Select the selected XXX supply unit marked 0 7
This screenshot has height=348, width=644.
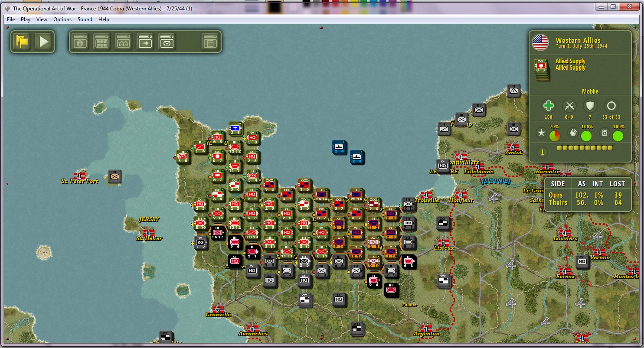click(x=218, y=157)
